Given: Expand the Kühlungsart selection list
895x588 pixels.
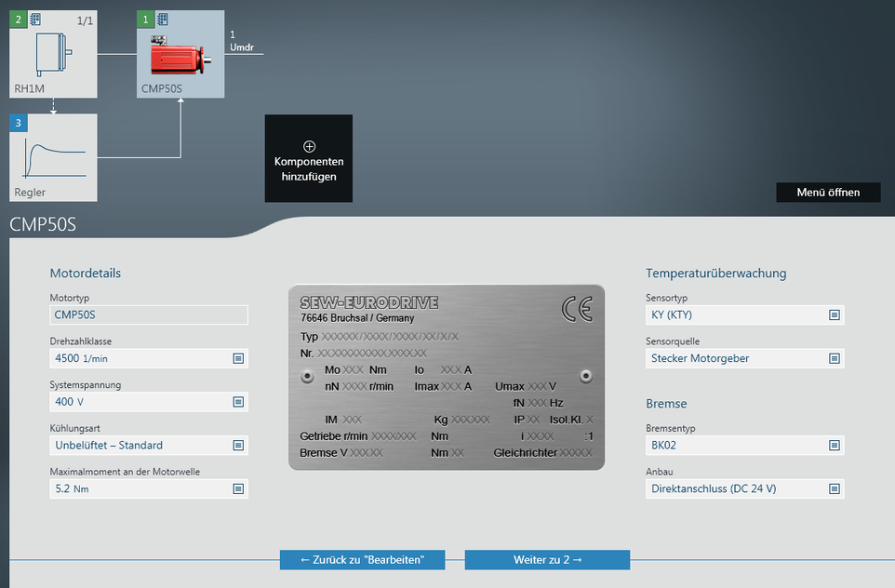Looking at the screenshot, I should pyautogui.click(x=149, y=446).
